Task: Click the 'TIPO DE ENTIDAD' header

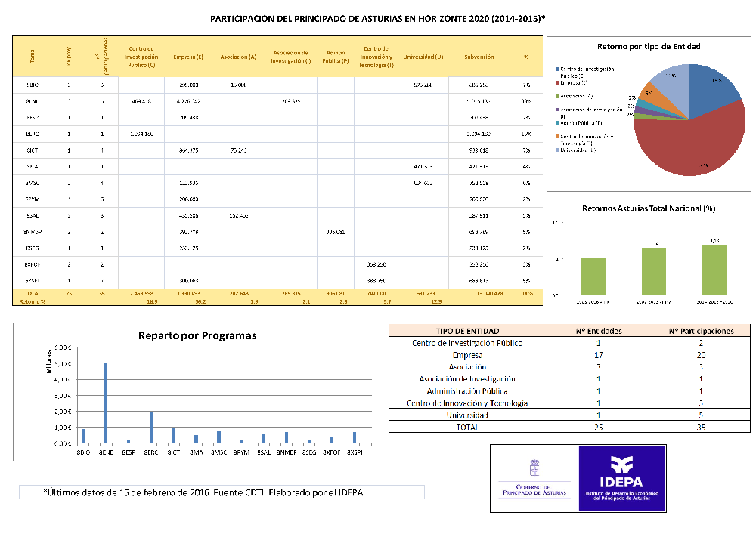Action: click(467, 331)
